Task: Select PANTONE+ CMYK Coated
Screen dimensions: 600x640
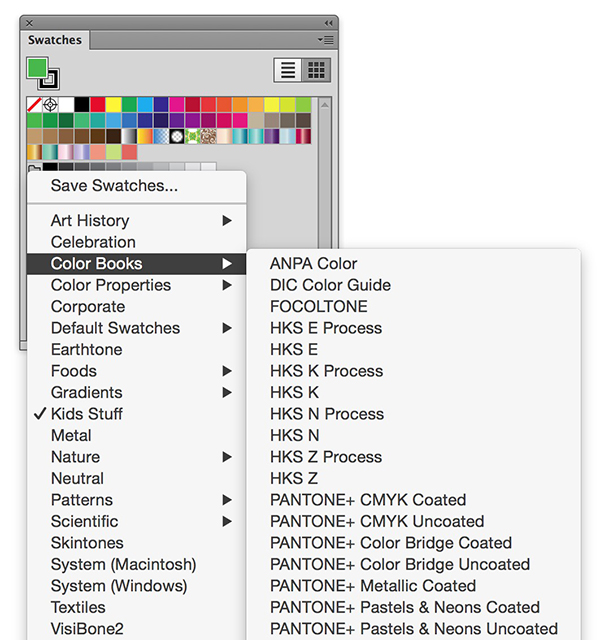Action: tap(413, 500)
